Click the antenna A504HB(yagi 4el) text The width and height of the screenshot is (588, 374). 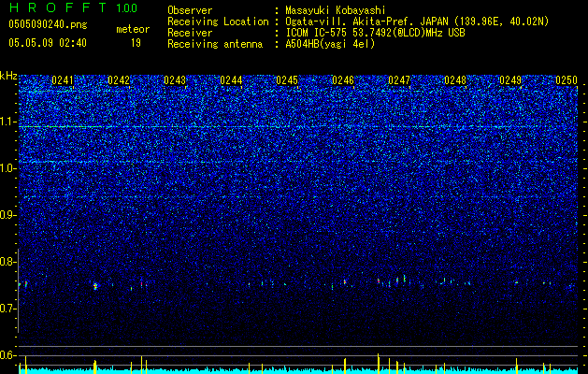(330, 44)
